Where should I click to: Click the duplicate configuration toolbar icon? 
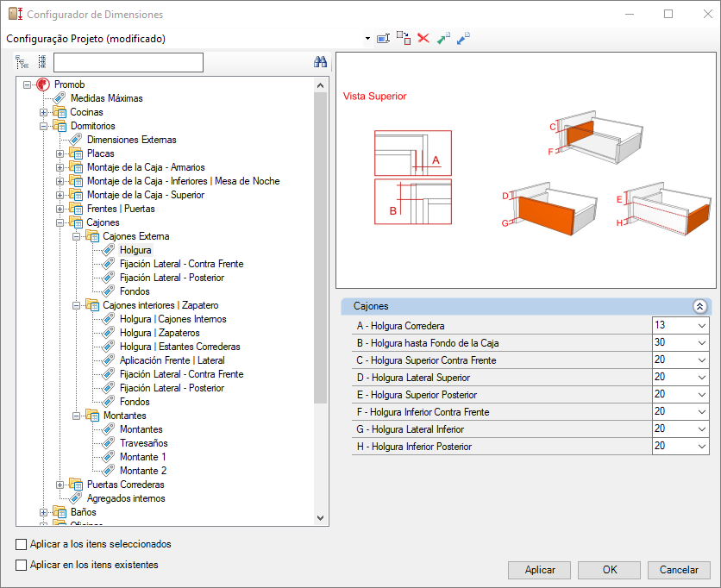pyautogui.click(x=404, y=38)
